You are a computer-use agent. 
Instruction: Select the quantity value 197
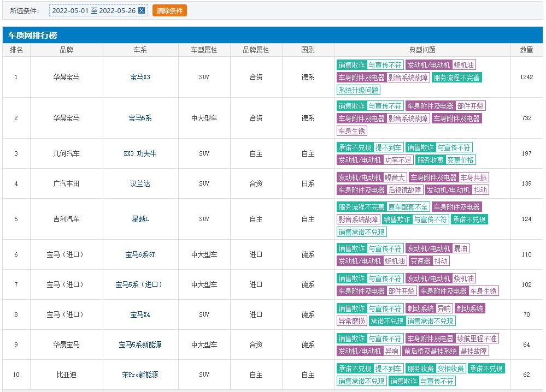coord(526,153)
